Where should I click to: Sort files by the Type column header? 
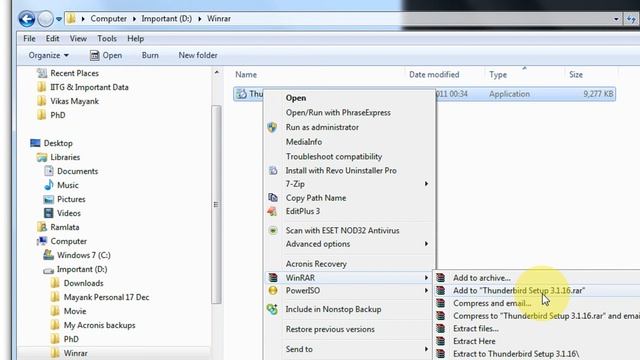point(498,75)
